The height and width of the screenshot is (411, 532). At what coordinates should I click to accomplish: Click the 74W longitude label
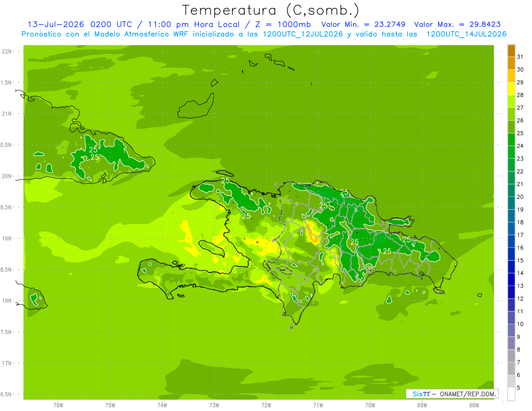162,405
